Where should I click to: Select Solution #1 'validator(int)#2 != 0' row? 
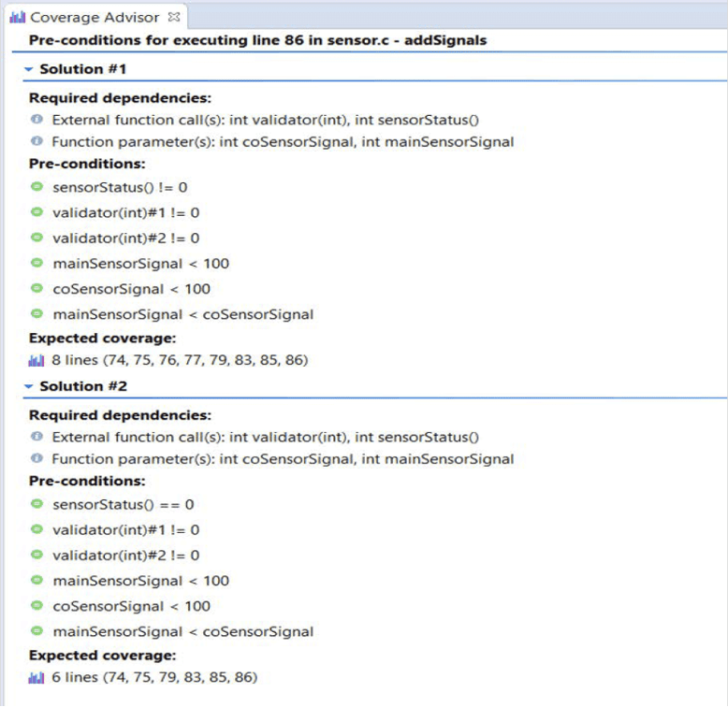[125, 238]
